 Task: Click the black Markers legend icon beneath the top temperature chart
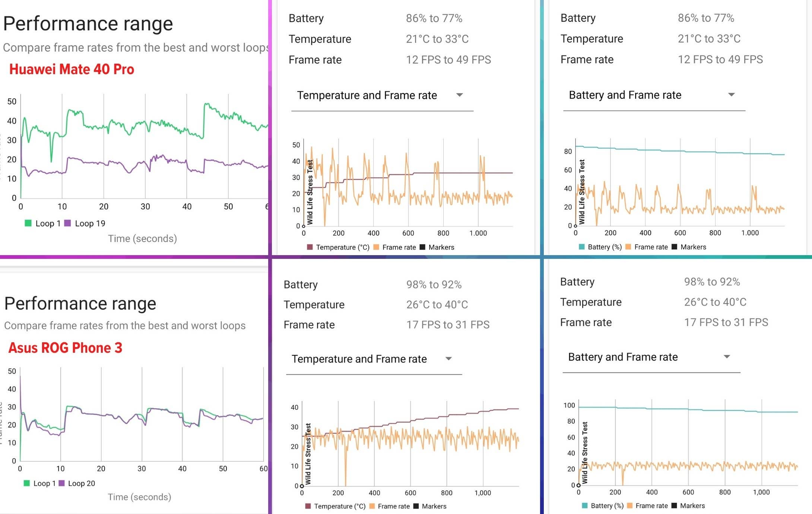422,247
